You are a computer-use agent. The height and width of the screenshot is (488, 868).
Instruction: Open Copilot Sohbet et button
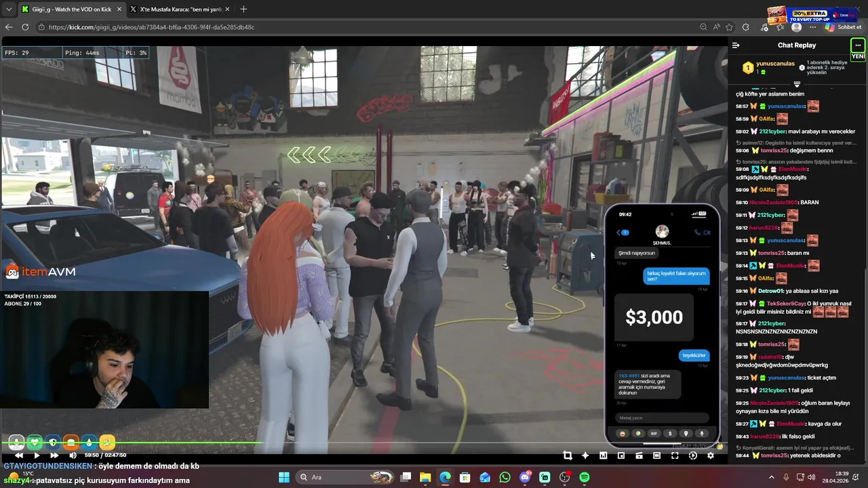coord(844,27)
